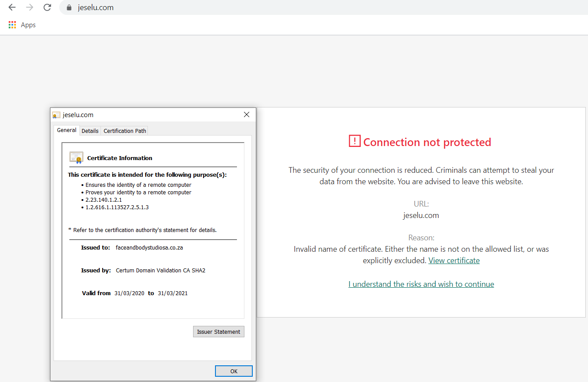Click the padlock icon in address bar
The image size is (588, 382).
coord(69,7)
